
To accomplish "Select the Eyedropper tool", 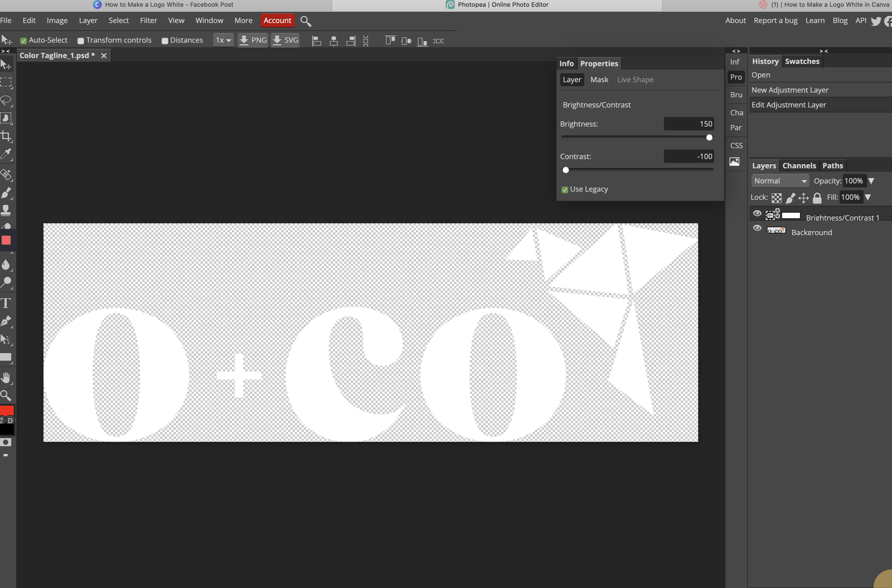I will 6,154.
